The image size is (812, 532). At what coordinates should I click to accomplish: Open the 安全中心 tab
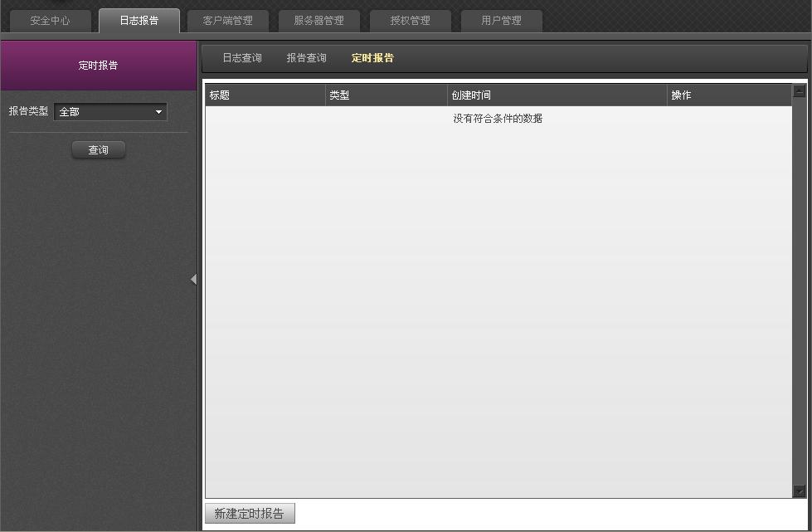coord(51,21)
